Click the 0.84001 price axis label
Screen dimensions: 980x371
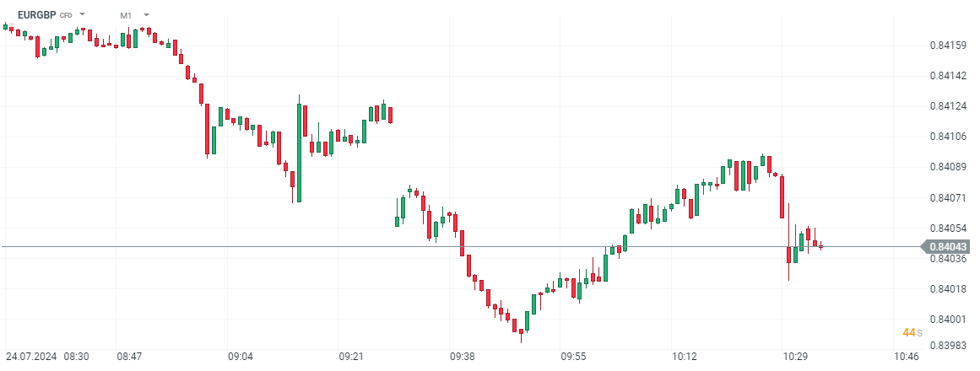pos(947,320)
